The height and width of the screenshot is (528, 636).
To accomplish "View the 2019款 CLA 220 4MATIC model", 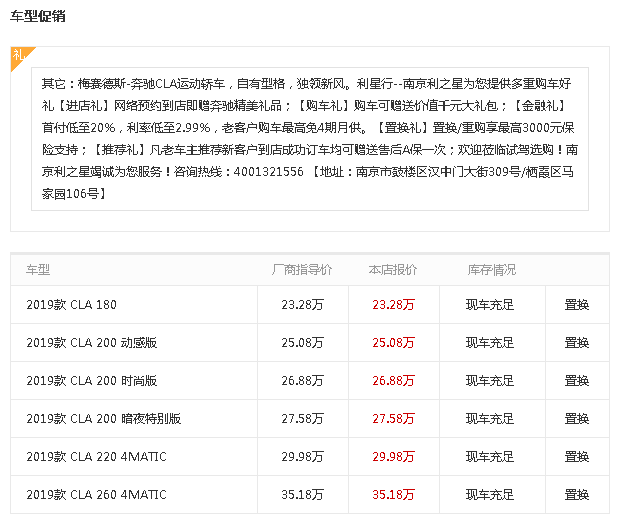I will [97, 457].
